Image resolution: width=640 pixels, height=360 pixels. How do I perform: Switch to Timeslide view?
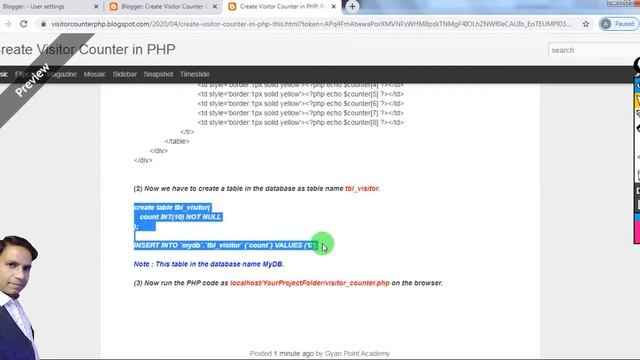[195, 74]
